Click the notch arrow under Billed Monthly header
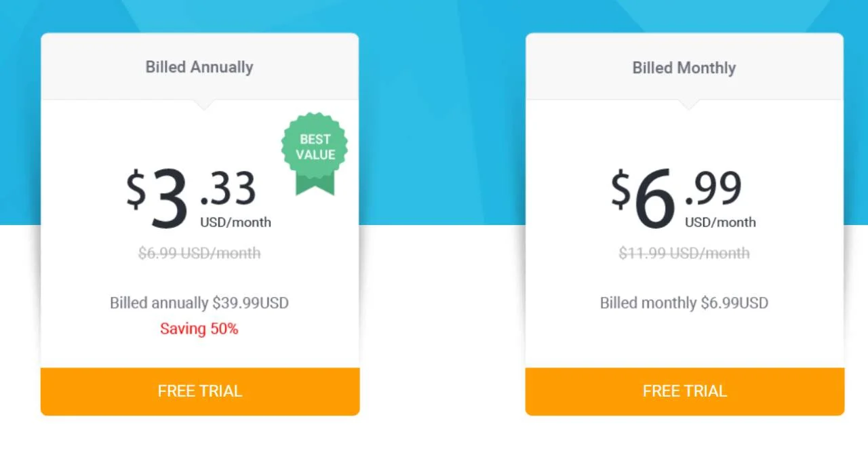 pyautogui.click(x=688, y=104)
